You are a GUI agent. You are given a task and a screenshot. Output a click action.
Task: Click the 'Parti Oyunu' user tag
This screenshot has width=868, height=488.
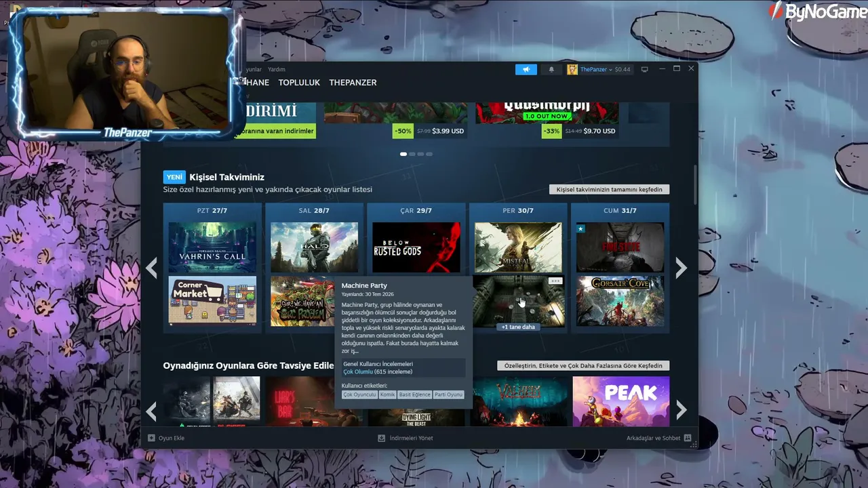(x=448, y=394)
